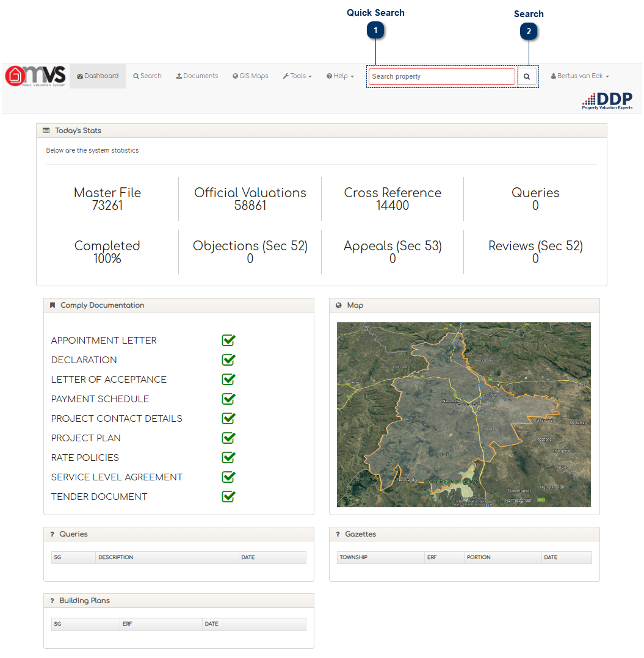The height and width of the screenshot is (658, 644).
Task: Click the Building Plans question mark icon
Action: (x=52, y=601)
